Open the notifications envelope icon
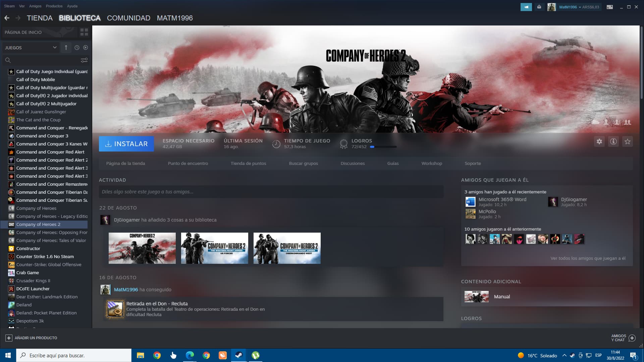This screenshot has width=644, height=362. (539, 7)
